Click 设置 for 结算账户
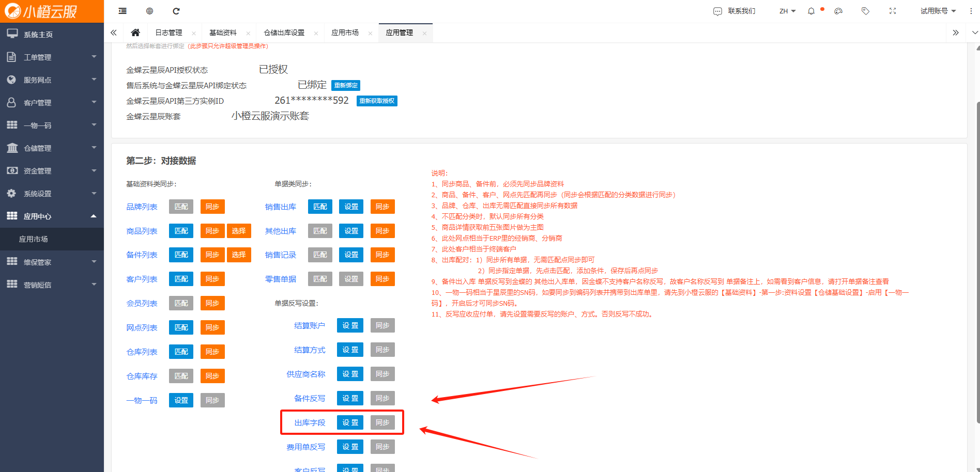The width and height of the screenshot is (980, 472). [350, 325]
